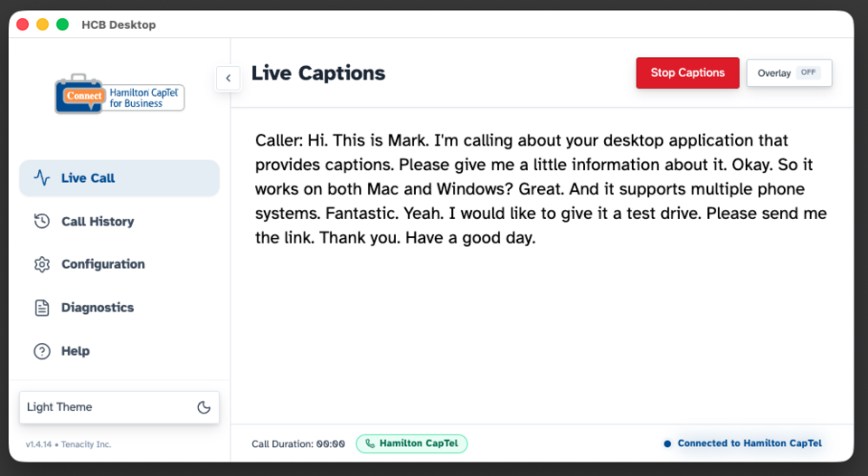868x476 pixels.
Task: Open the Help section
Action: pyautogui.click(x=119, y=351)
